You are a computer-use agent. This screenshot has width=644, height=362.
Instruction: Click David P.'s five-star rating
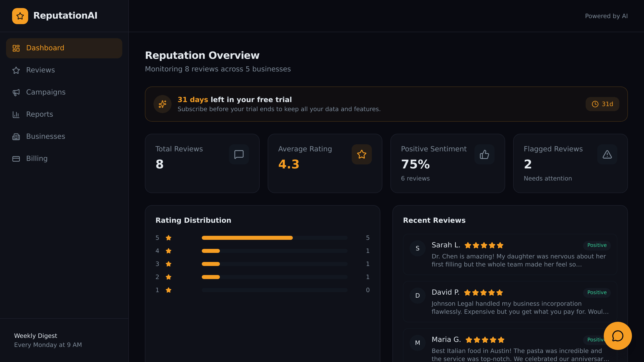[484, 293]
